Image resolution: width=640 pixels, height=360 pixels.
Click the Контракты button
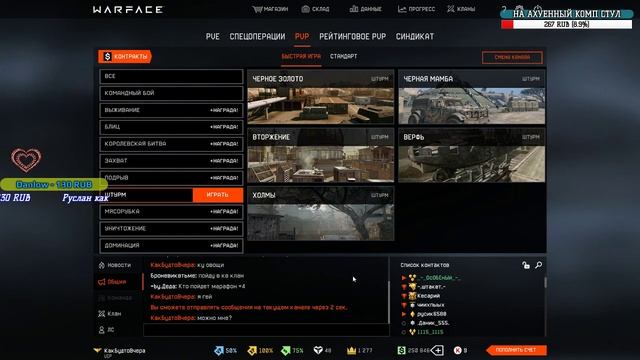(125, 57)
